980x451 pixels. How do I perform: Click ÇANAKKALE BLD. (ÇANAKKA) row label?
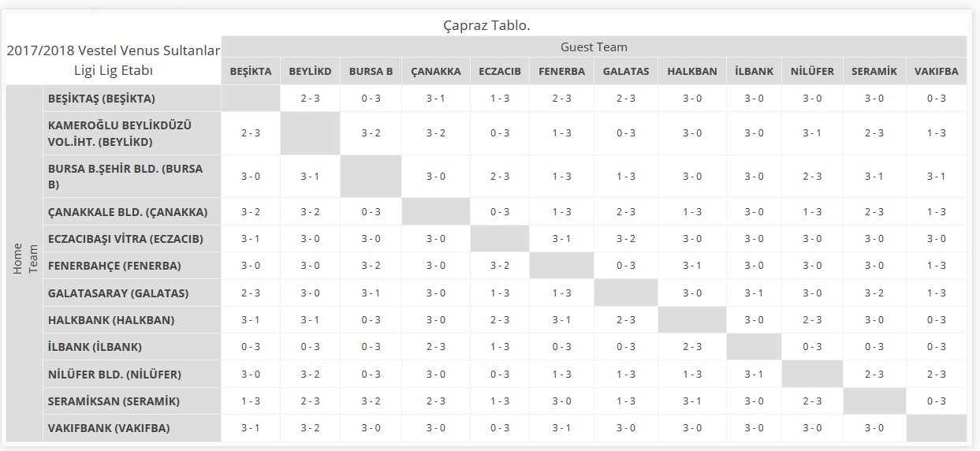[127, 212]
